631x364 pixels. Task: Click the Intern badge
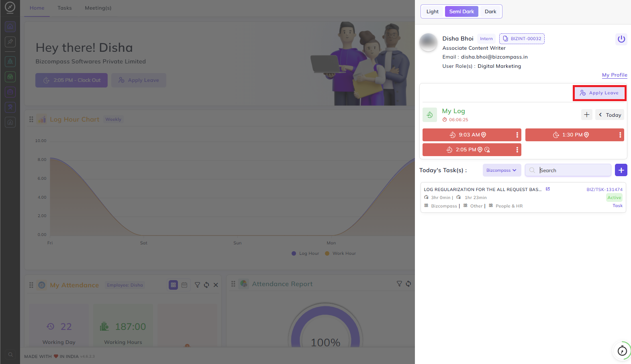pyautogui.click(x=486, y=39)
